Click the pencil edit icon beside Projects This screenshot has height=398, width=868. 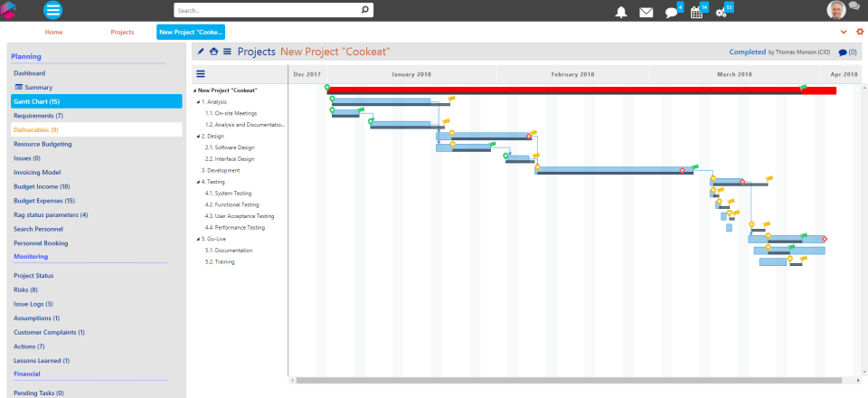(x=201, y=52)
